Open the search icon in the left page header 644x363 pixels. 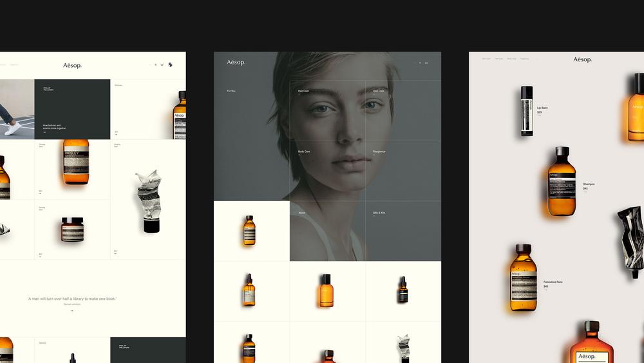point(156,65)
